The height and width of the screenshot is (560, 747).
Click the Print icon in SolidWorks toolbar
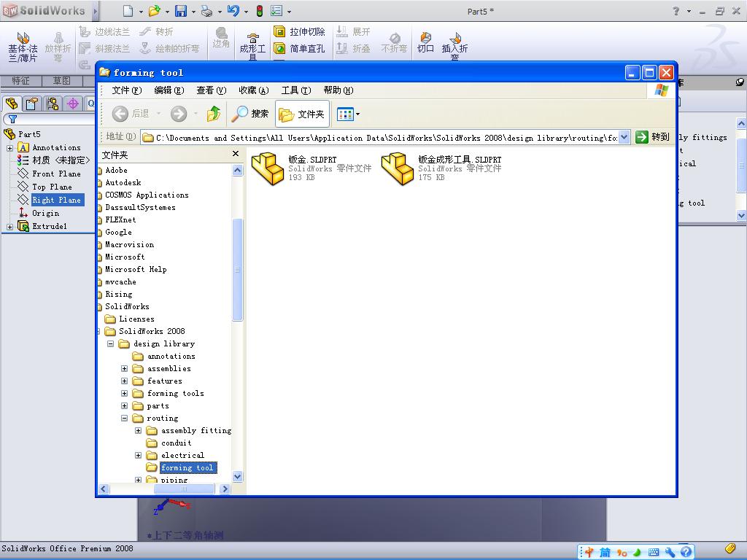tap(206, 10)
